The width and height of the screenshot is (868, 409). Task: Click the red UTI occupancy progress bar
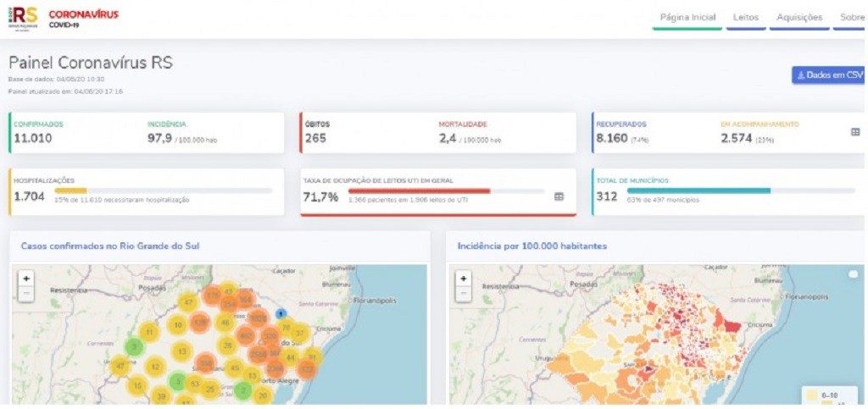419,191
